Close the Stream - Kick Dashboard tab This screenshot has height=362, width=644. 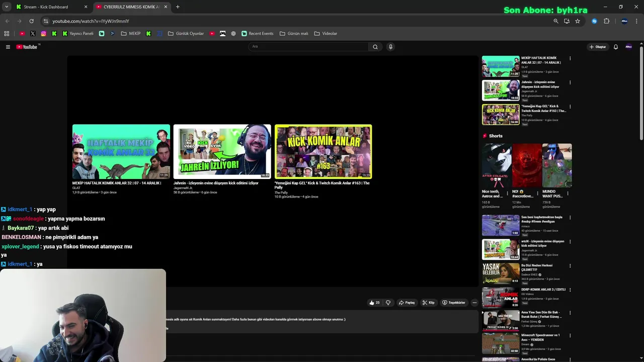(x=86, y=7)
